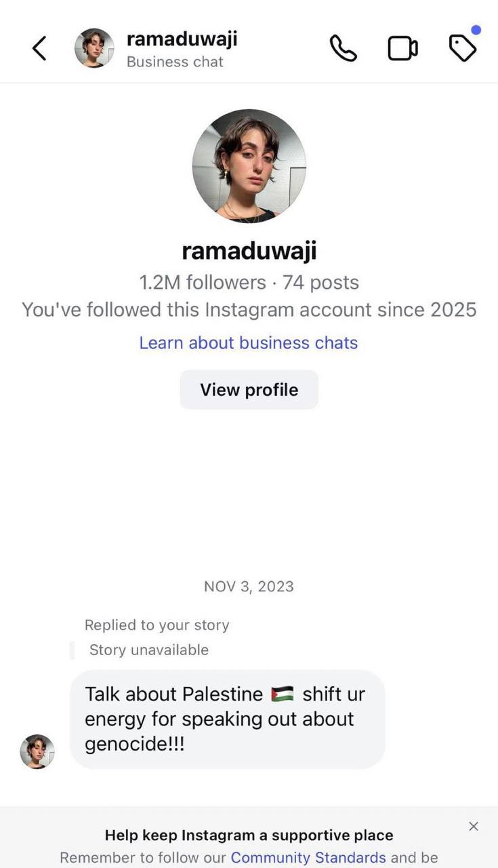Open the label tag icon
This screenshot has height=868, width=498.
tap(463, 48)
